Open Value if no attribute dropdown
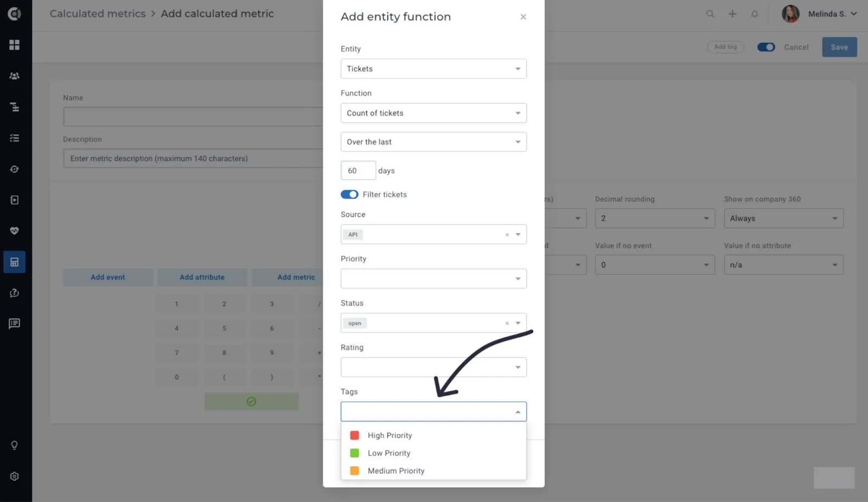Image resolution: width=868 pixels, height=502 pixels. pyautogui.click(x=783, y=265)
